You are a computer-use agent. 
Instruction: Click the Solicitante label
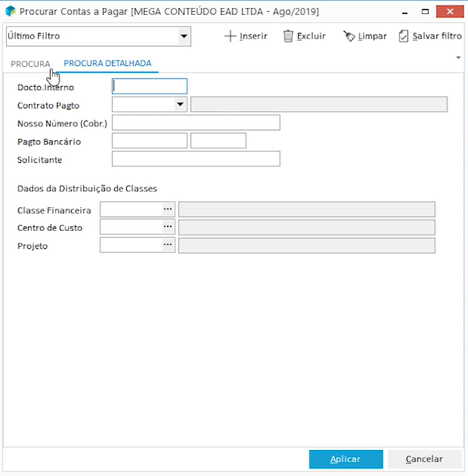coord(39,160)
